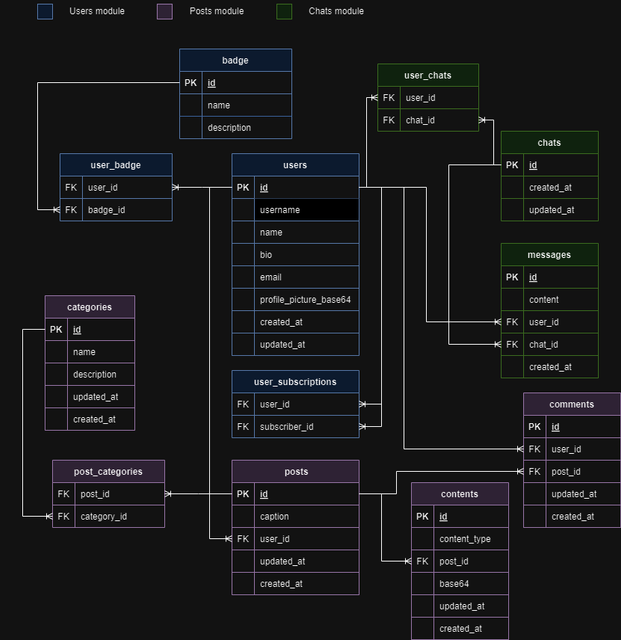Select the 'Users module' legend label

[97, 11]
